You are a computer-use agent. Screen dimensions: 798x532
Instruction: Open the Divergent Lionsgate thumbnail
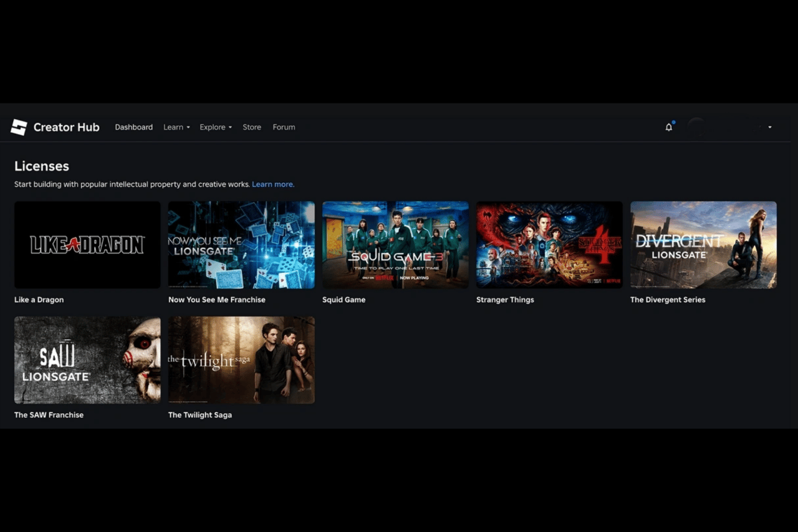click(703, 245)
